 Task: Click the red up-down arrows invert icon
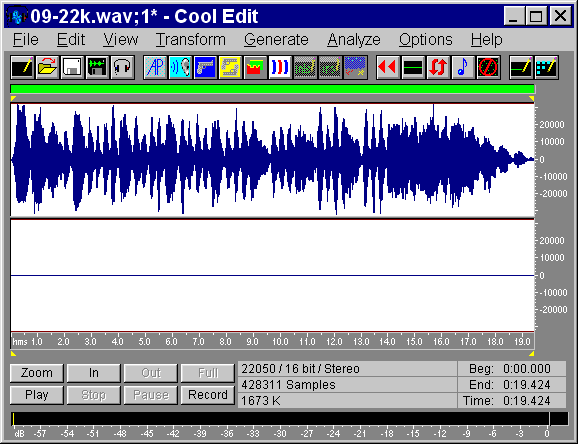438,67
